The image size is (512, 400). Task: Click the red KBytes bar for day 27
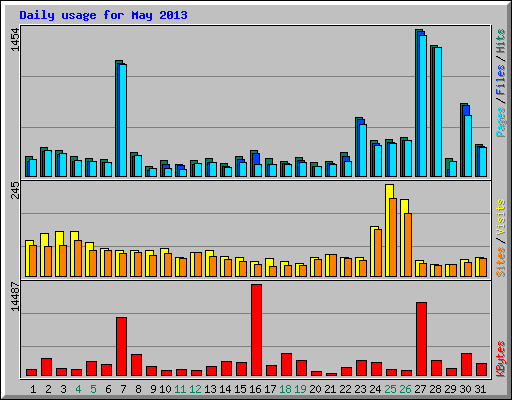point(421,339)
